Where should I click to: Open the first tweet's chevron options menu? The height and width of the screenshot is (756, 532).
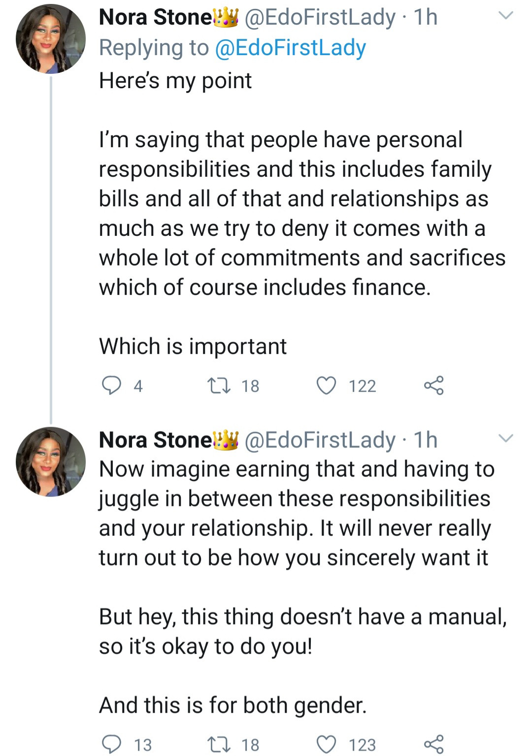tap(506, 16)
